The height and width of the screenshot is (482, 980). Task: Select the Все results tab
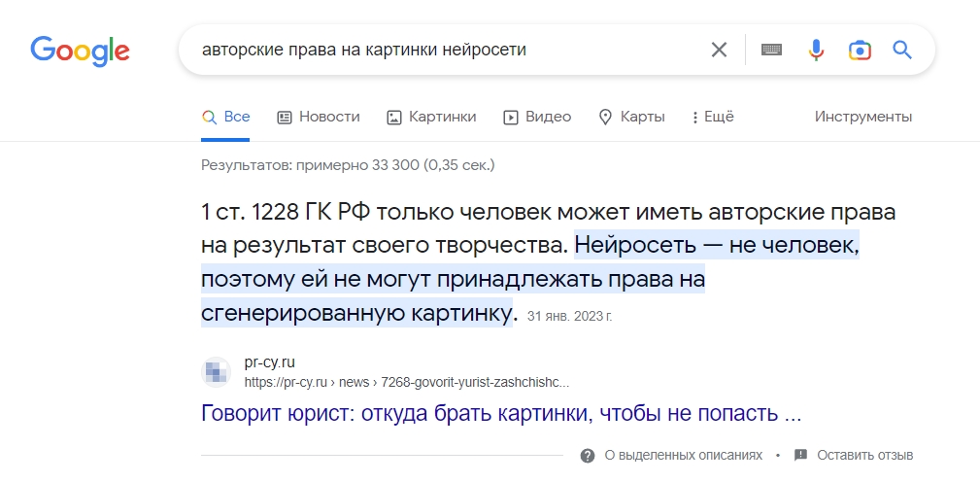point(226,117)
